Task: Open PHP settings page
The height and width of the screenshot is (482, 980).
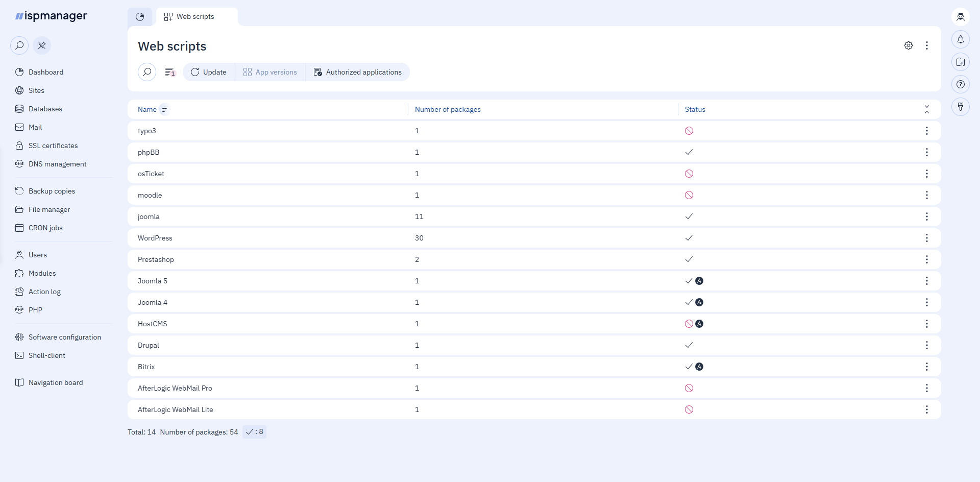Action: point(35,310)
